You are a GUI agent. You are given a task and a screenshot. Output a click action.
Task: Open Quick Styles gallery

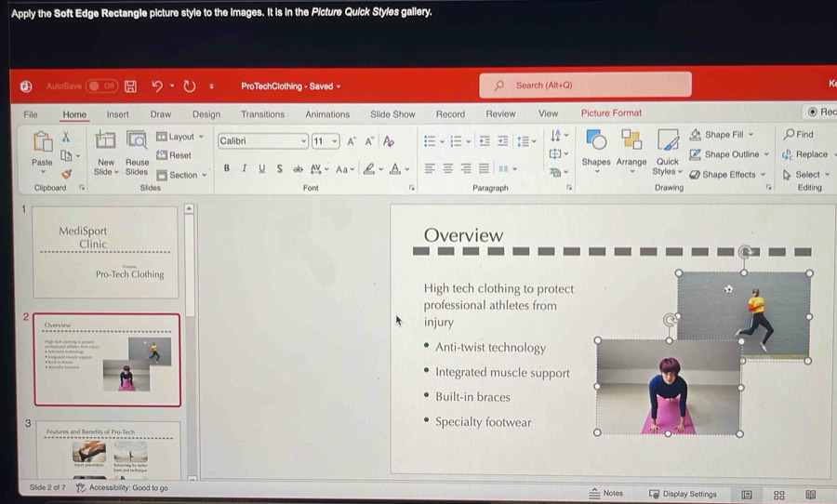[x=667, y=153]
